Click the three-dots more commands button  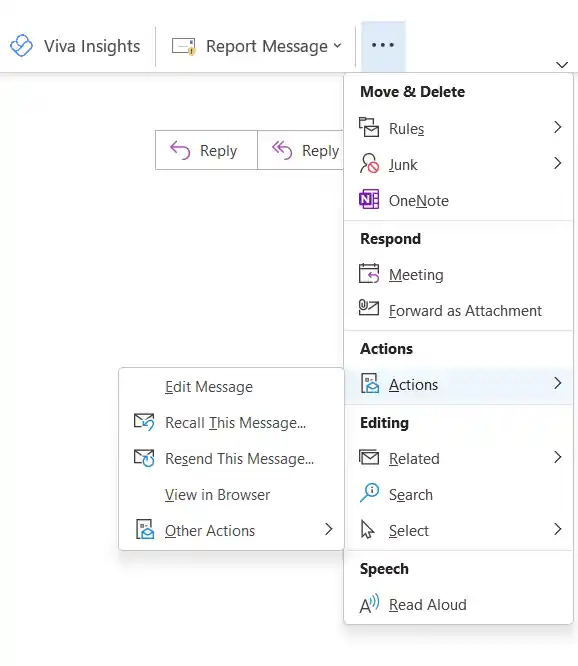[383, 45]
